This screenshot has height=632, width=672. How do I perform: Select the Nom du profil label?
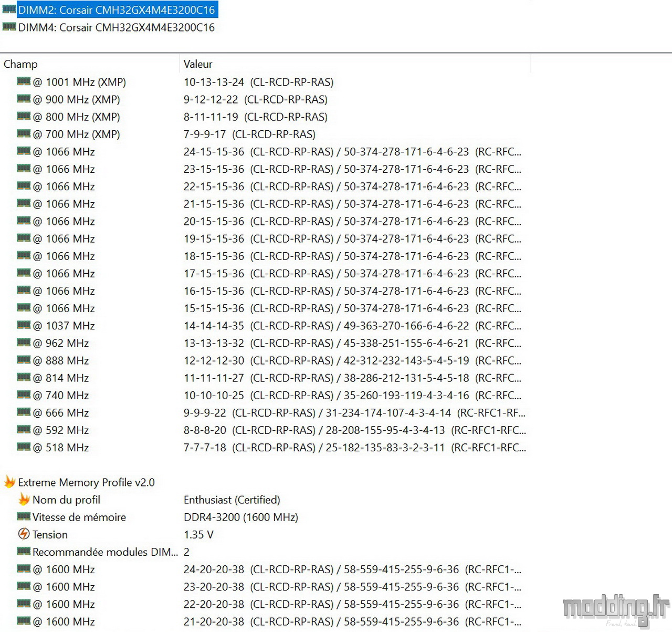click(66, 500)
